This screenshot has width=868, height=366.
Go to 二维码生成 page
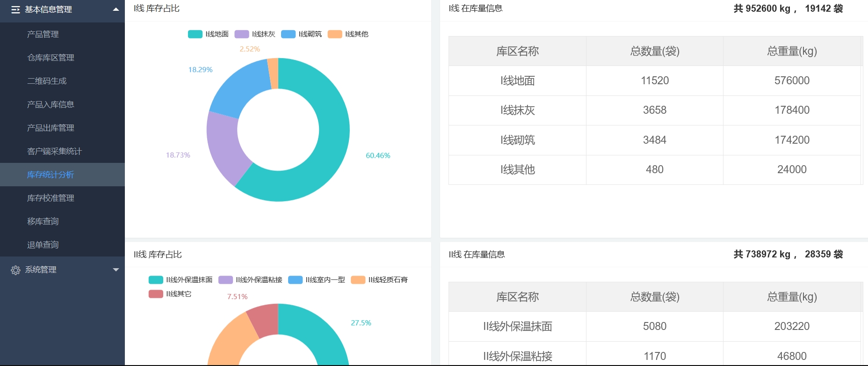(x=47, y=81)
